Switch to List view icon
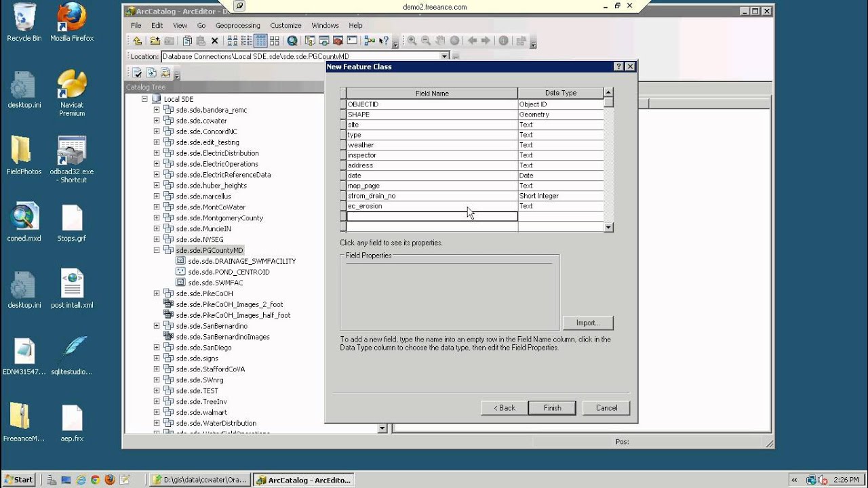This screenshot has height=488, width=868. coord(247,41)
